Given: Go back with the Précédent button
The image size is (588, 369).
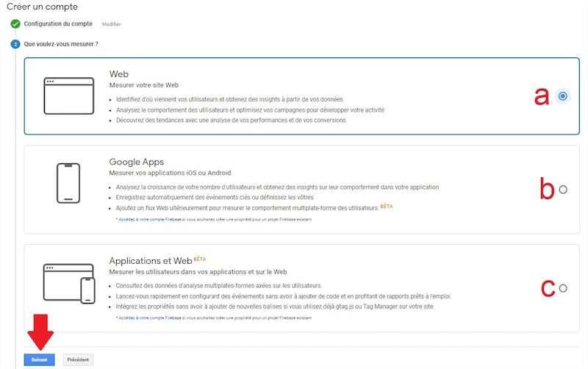Looking at the screenshot, I should click(x=78, y=359).
